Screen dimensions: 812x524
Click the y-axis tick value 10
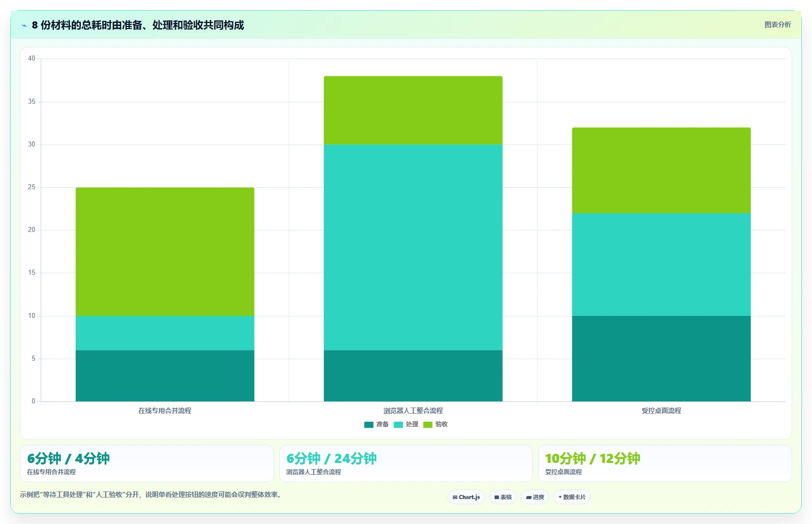point(32,316)
